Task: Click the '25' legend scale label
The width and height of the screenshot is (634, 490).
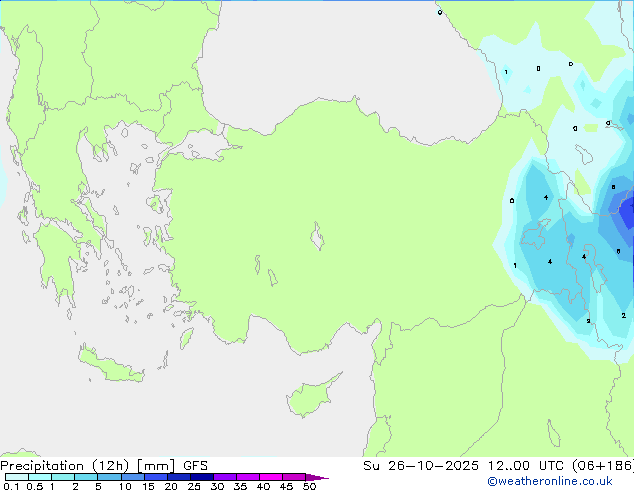Action: [x=194, y=486]
